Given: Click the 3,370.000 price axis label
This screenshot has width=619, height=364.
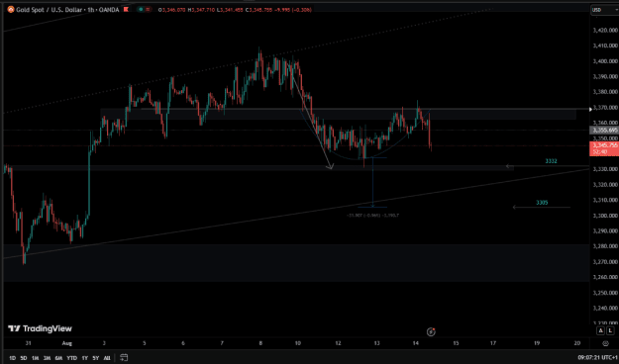Looking at the screenshot, I should point(605,108).
